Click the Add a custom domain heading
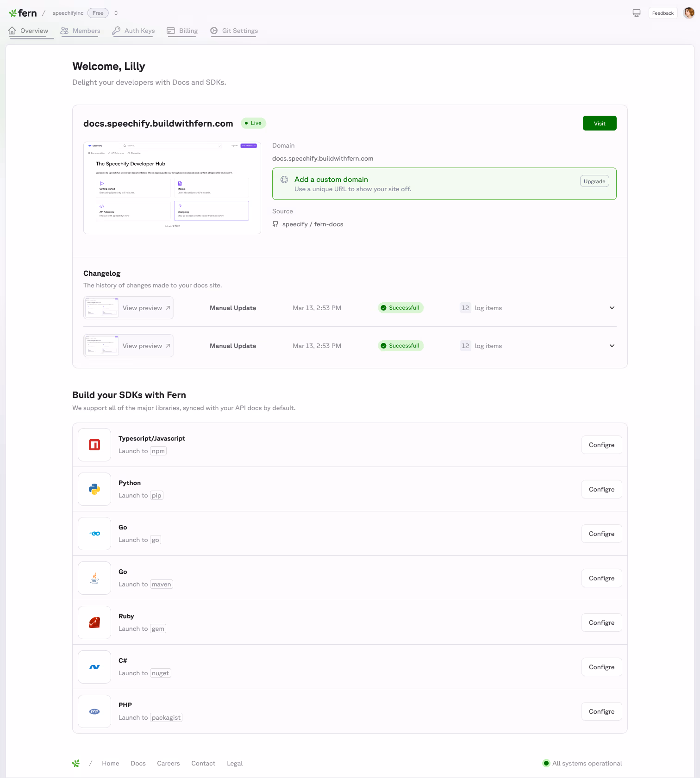The image size is (700, 778). click(331, 180)
